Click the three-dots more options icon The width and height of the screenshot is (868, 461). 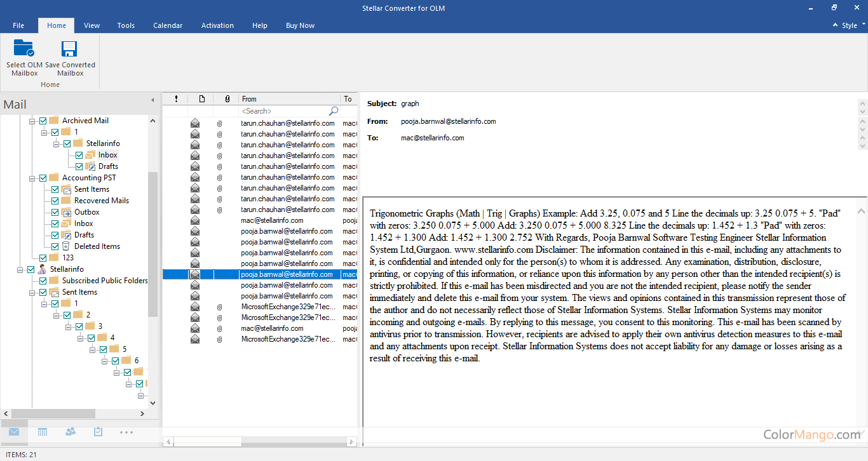tap(126, 432)
